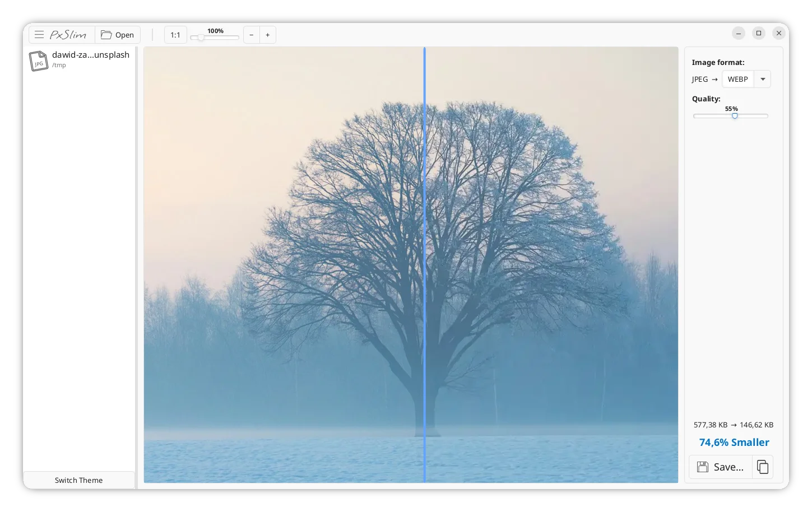Copy compressed image using the clipboard icon

pyautogui.click(x=762, y=467)
